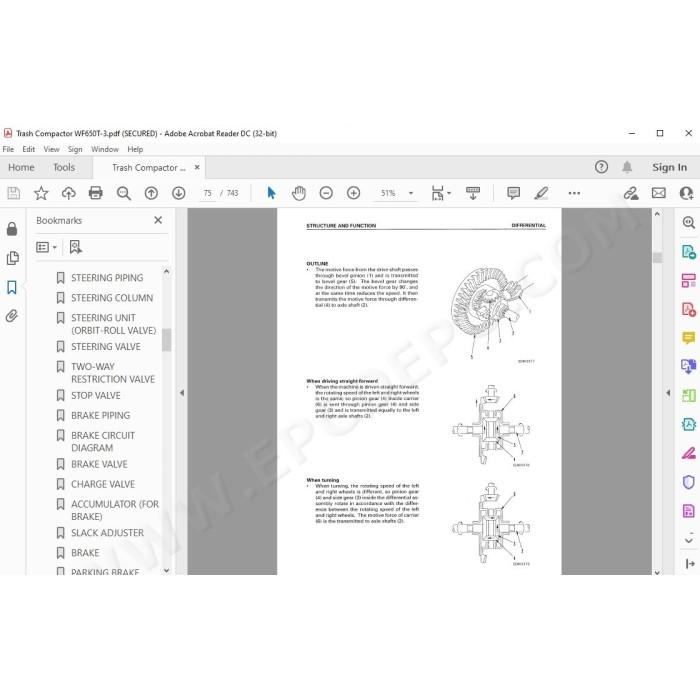Open zoom level dropdown arrow

pyautogui.click(x=411, y=193)
